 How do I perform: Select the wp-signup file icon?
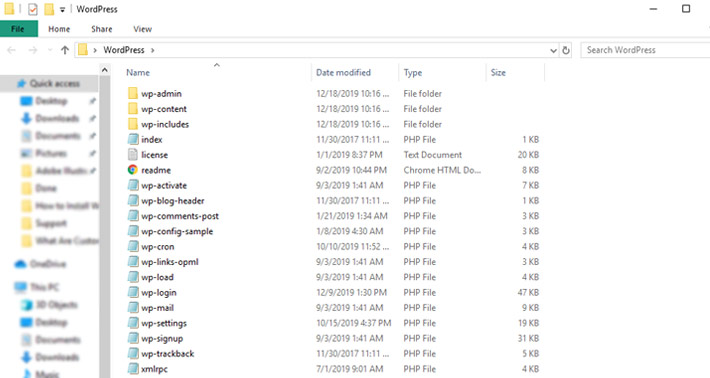133,338
